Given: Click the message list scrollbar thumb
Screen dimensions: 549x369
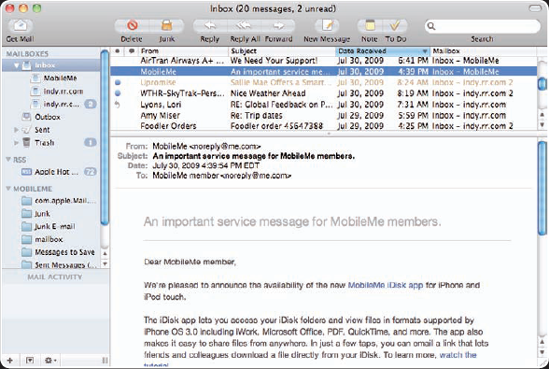Looking at the screenshot, I should pos(542,84).
